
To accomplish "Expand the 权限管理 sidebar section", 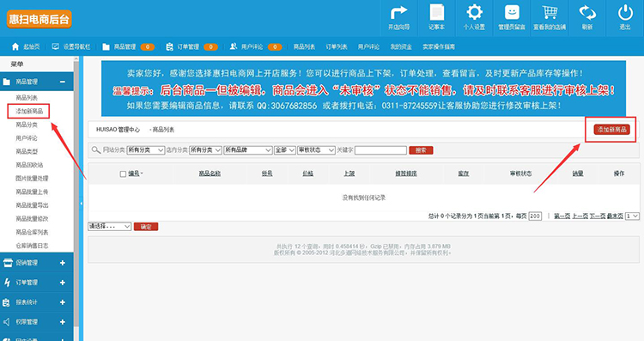I will point(63,322).
